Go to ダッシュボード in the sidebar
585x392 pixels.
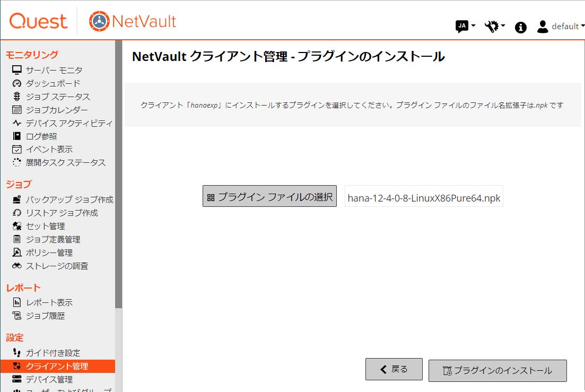pos(53,83)
